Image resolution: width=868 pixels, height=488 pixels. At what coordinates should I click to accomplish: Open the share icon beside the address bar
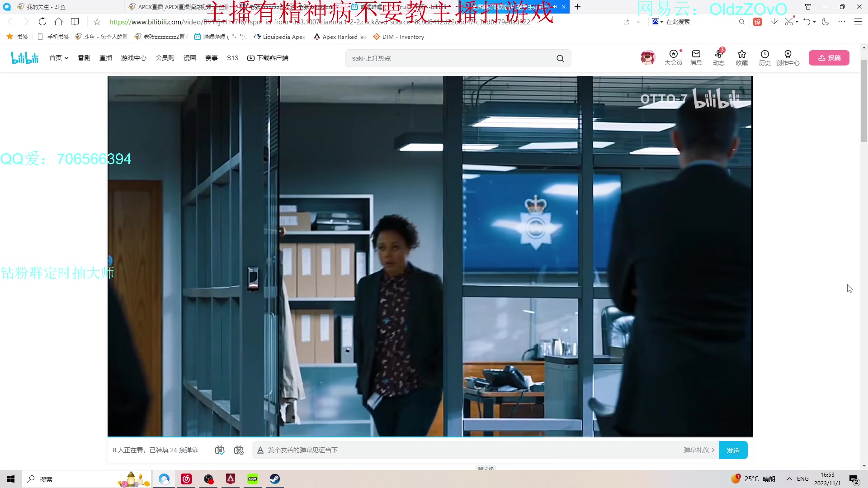(x=626, y=22)
